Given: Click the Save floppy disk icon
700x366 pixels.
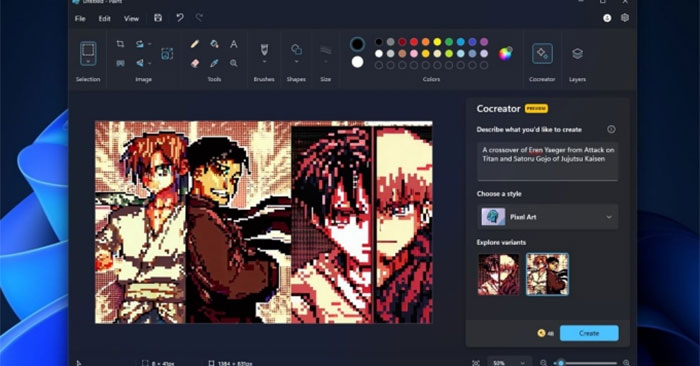Looking at the screenshot, I should (x=158, y=18).
